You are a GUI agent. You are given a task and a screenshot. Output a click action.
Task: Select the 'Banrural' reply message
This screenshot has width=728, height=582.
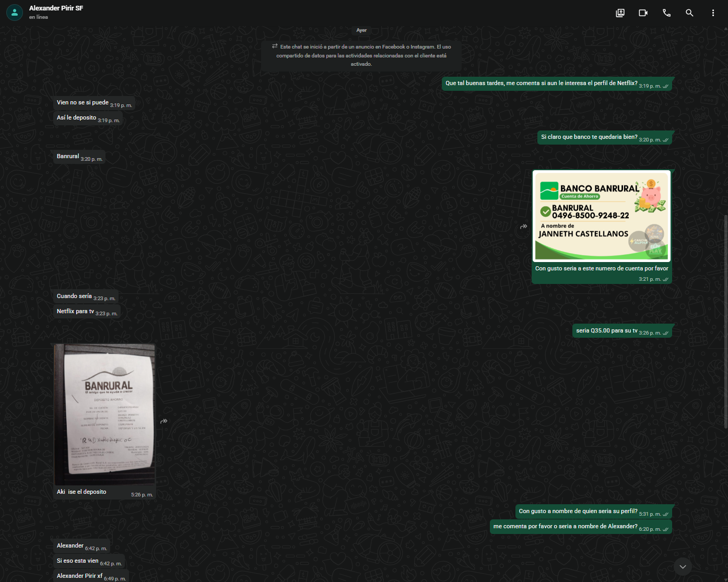pos(79,157)
